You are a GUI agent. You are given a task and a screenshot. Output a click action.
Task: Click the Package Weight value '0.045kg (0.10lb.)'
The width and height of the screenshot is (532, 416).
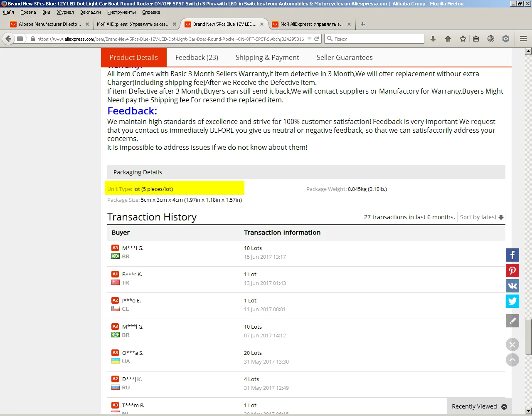(367, 189)
